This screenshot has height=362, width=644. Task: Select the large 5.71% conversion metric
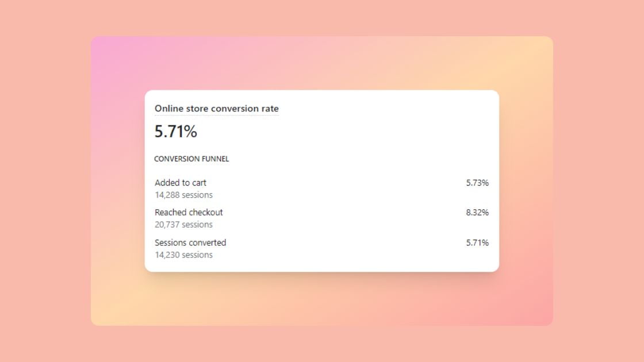pyautogui.click(x=175, y=131)
